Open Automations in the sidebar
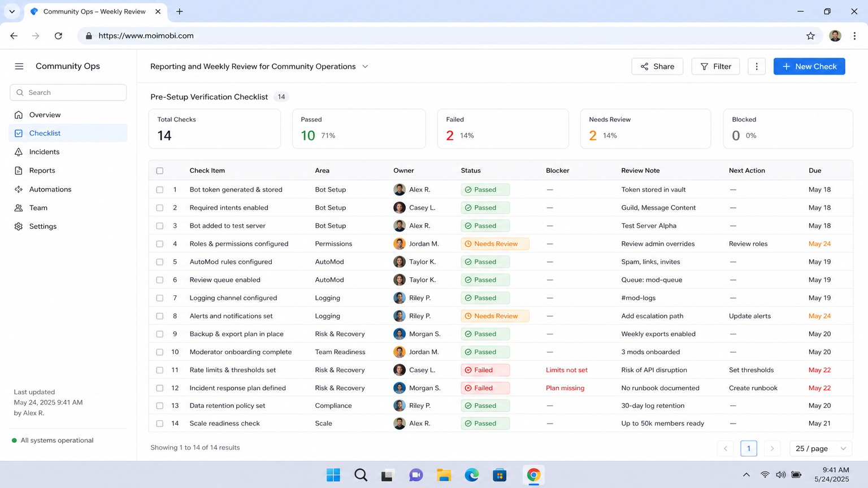This screenshot has width=868, height=488. pos(68,189)
